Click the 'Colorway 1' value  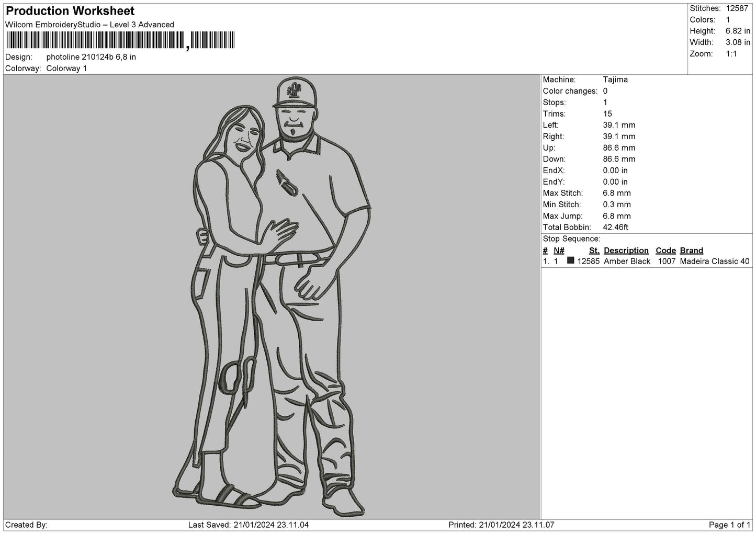[x=66, y=69]
